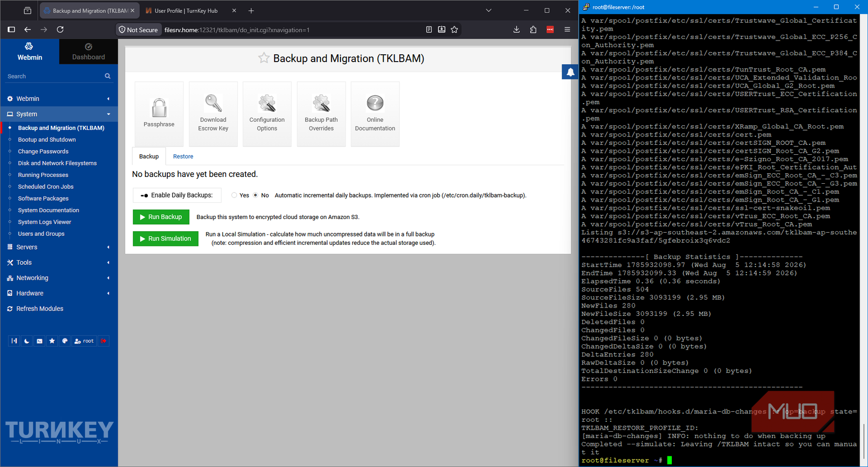Go back using browser back arrow
This screenshot has height=467, width=868.
coord(27,29)
